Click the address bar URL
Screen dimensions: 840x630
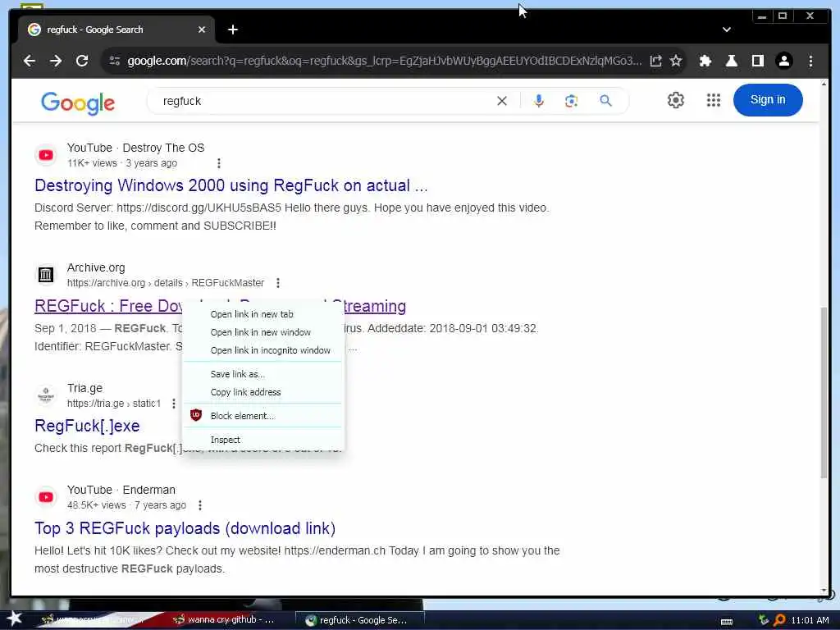click(384, 61)
